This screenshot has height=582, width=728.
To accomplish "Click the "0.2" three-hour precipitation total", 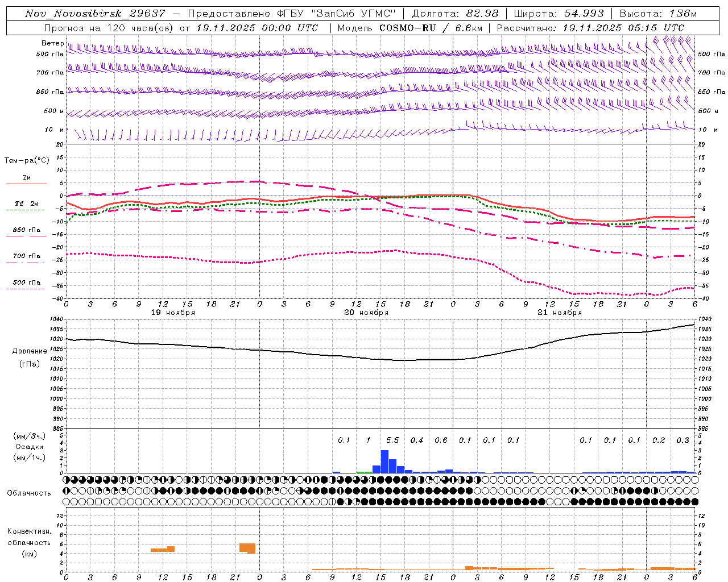I will tap(659, 440).
